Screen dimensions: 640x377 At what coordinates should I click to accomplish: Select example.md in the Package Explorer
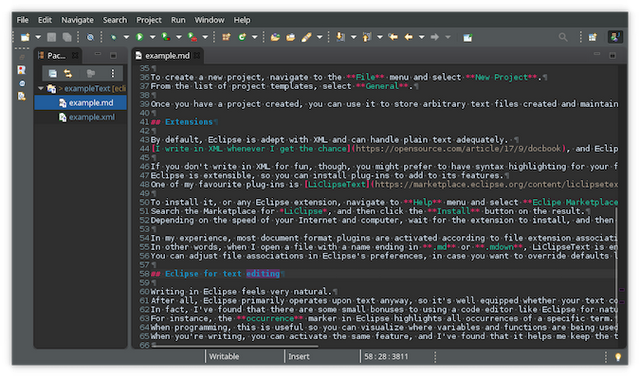click(80, 103)
